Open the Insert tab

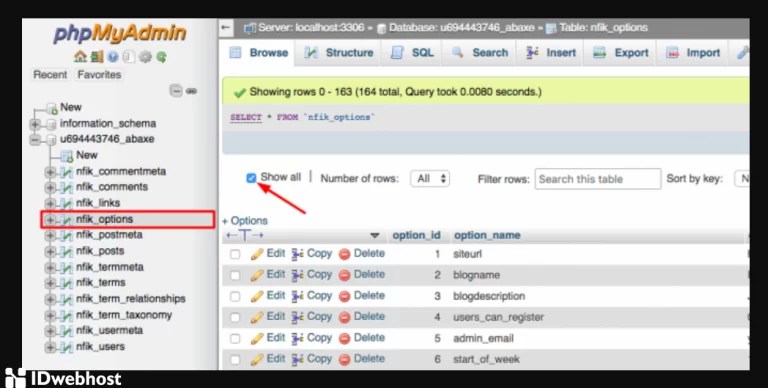551,53
